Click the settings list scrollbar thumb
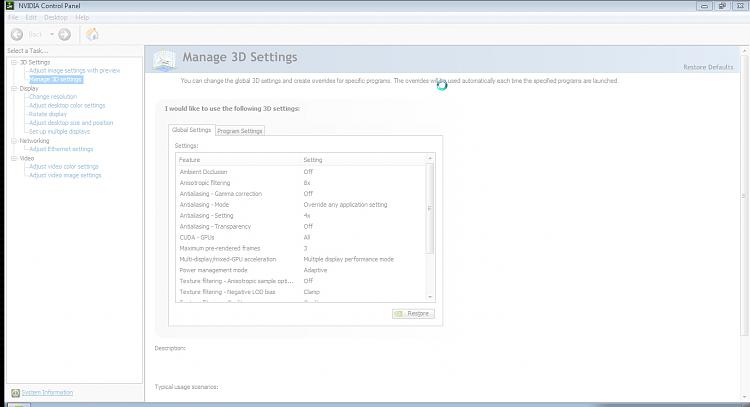This screenshot has height=407, width=750. click(x=430, y=209)
